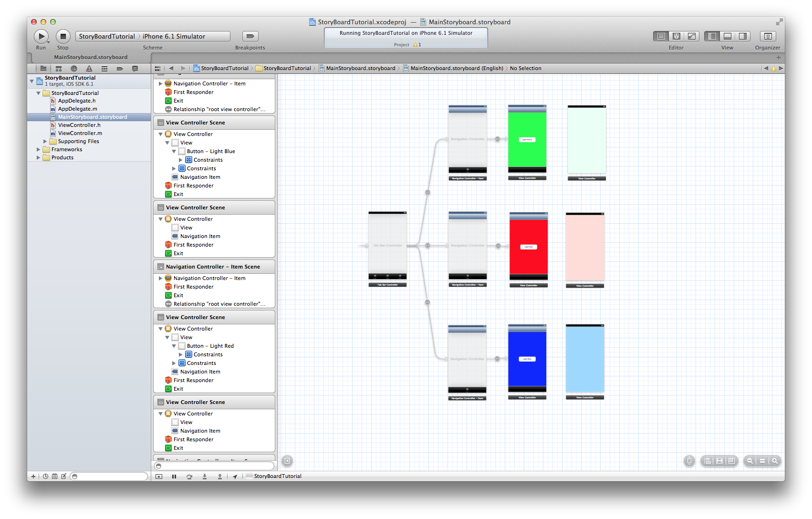Click the Run button in the toolbar
Viewport: 812px width, 519px height.
click(41, 36)
